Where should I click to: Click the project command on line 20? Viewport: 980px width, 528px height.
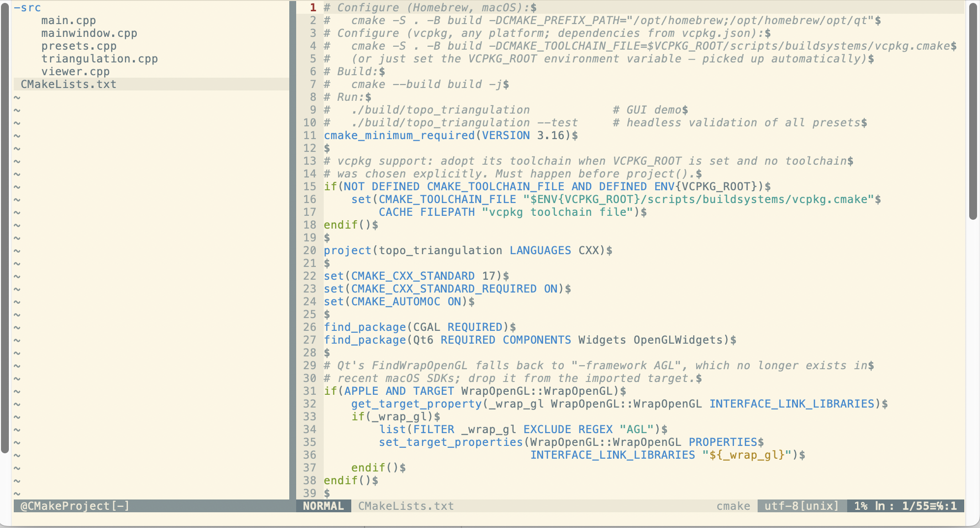tap(347, 251)
